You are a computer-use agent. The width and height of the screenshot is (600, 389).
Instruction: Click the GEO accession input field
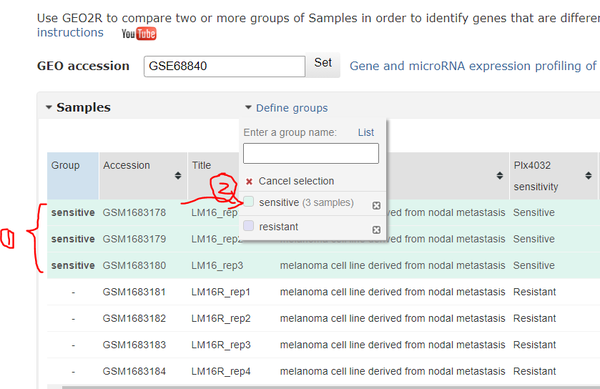225,66
